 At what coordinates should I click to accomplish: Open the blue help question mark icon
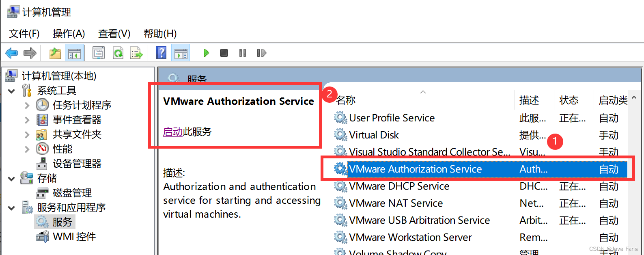pos(161,53)
